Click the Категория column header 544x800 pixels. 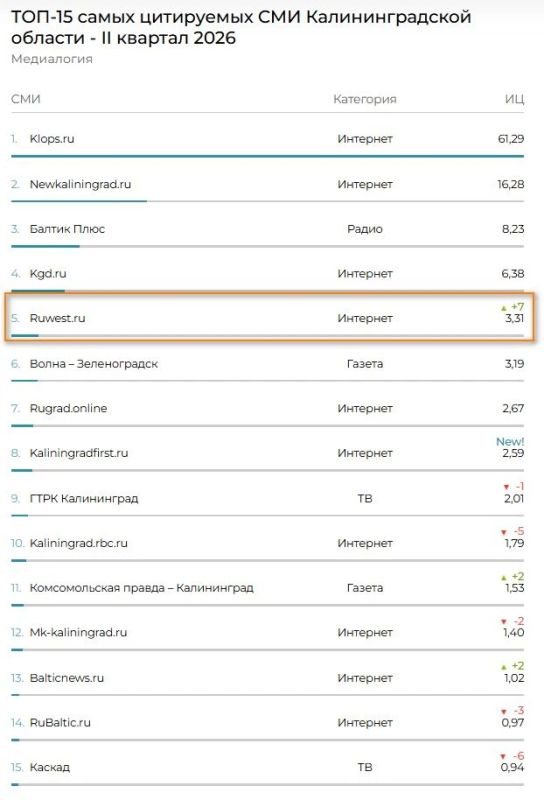tap(364, 99)
